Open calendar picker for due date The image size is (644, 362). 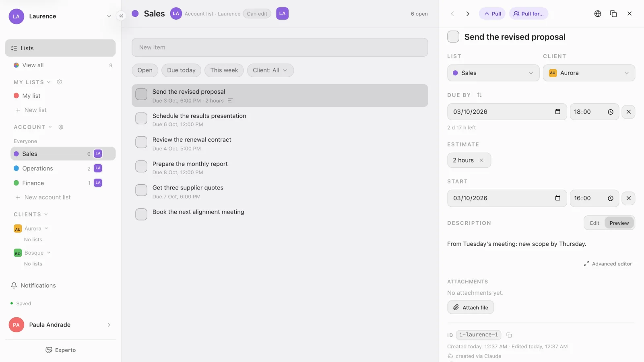[x=557, y=112]
